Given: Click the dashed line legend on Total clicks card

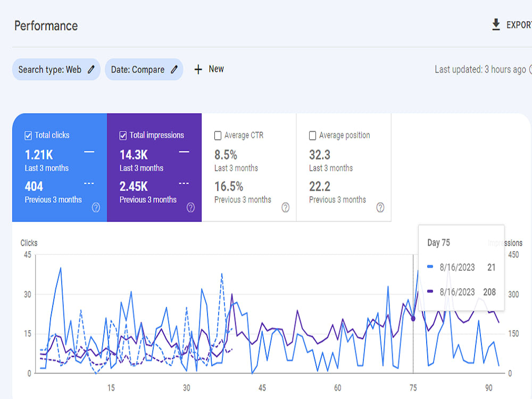Looking at the screenshot, I should pos(89,184).
